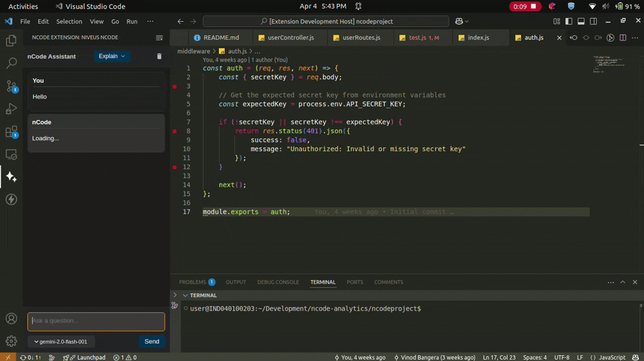This screenshot has width=644, height=361.
Task: Go forward with the navigation arrow
Action: tap(193, 21)
